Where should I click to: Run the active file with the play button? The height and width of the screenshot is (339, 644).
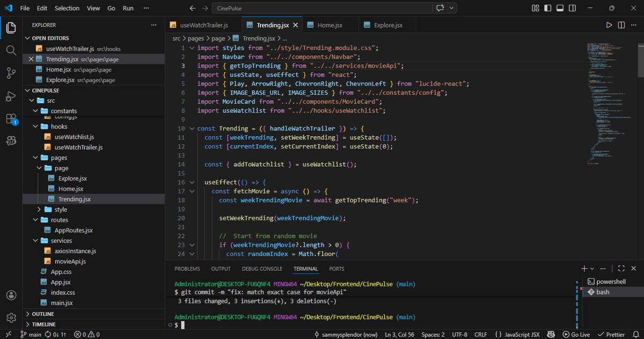(x=609, y=25)
